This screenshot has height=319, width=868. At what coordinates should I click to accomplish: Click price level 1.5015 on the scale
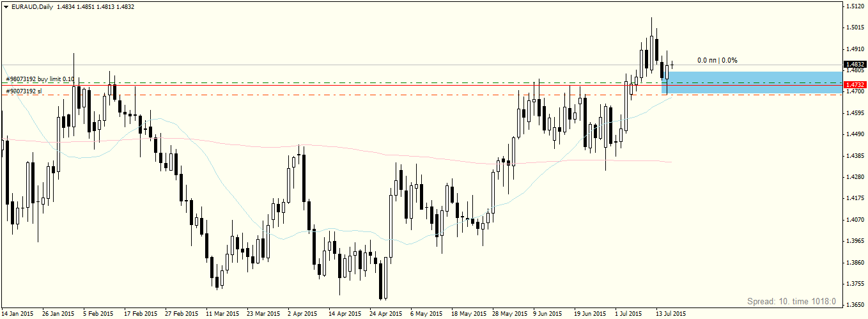(856, 27)
